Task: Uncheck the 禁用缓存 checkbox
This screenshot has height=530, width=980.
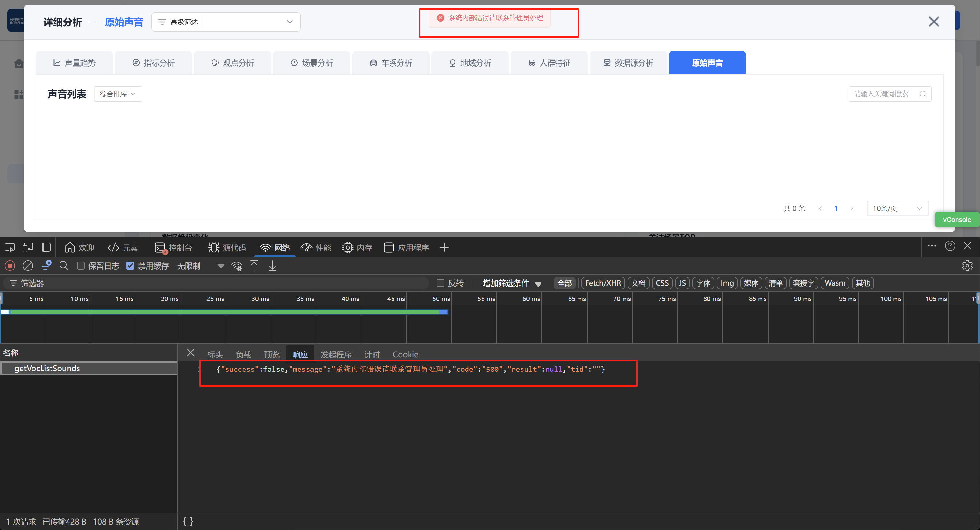Action: point(131,266)
